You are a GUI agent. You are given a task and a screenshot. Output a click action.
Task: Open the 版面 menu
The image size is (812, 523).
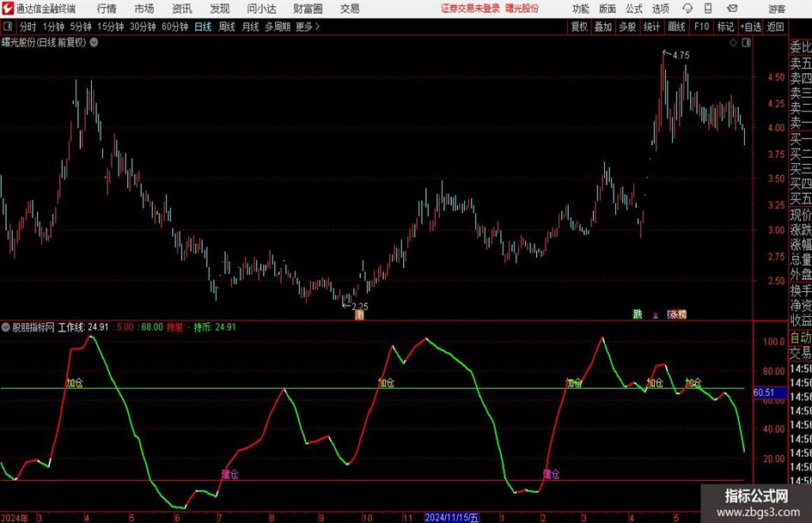pyautogui.click(x=607, y=9)
